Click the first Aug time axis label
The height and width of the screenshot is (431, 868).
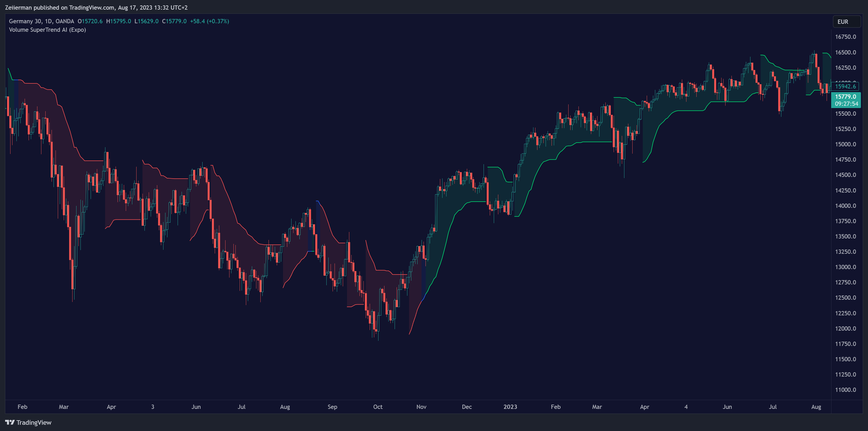coord(285,407)
